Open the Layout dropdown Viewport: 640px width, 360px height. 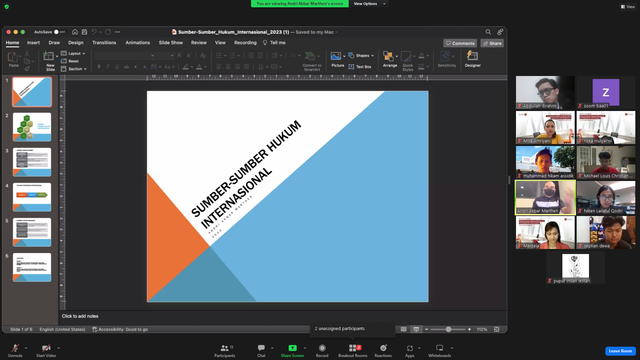pos(73,53)
